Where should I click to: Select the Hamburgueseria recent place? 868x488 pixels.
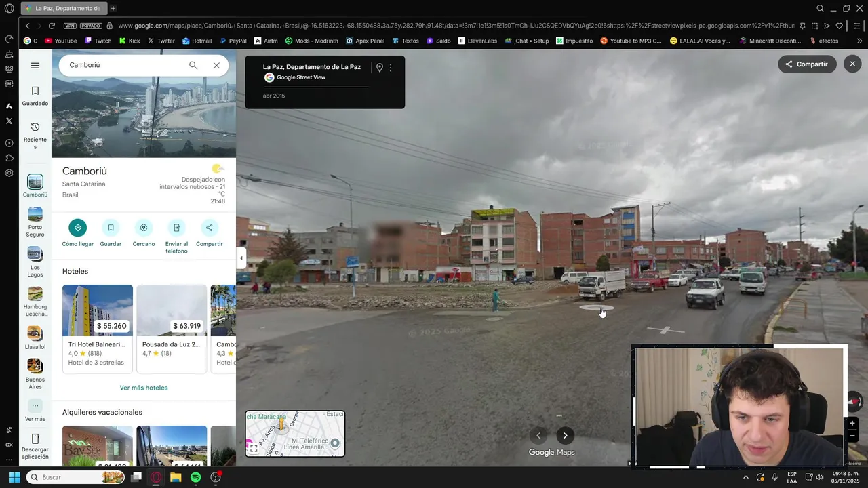click(35, 302)
